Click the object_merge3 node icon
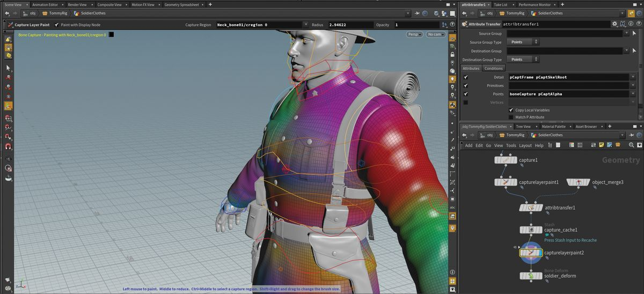644x294 pixels. coord(578,182)
